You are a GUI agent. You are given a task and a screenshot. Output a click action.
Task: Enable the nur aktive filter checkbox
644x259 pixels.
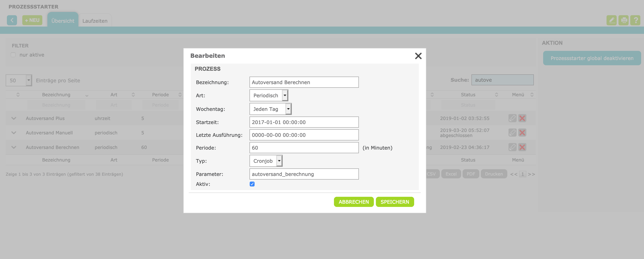click(x=13, y=55)
